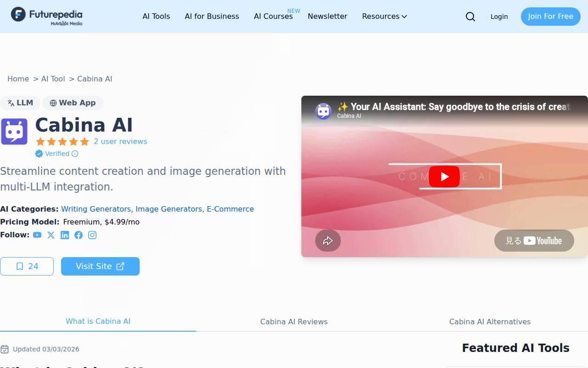Click the five-star rating
The image size is (588, 368).
coord(62,142)
